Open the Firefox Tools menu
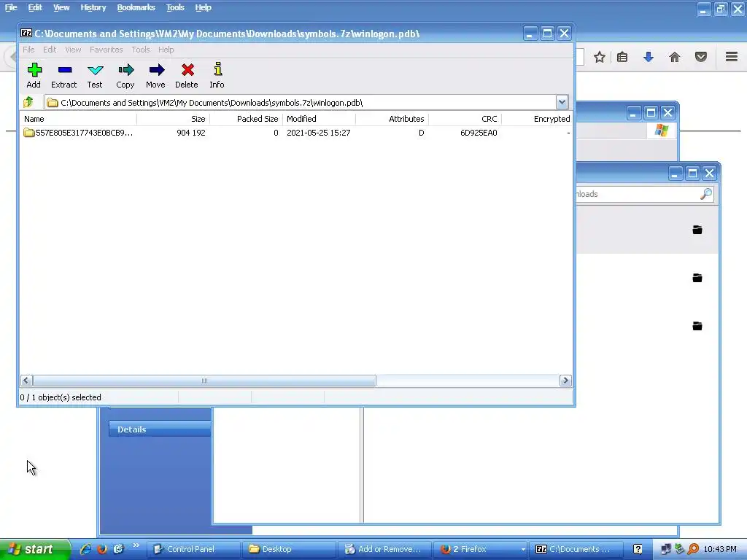The image size is (747, 560). 175,7
